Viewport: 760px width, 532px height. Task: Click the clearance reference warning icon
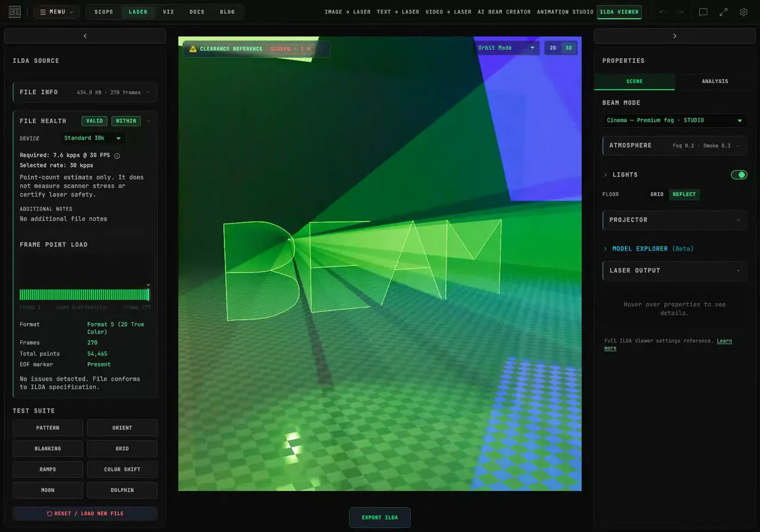coord(192,49)
